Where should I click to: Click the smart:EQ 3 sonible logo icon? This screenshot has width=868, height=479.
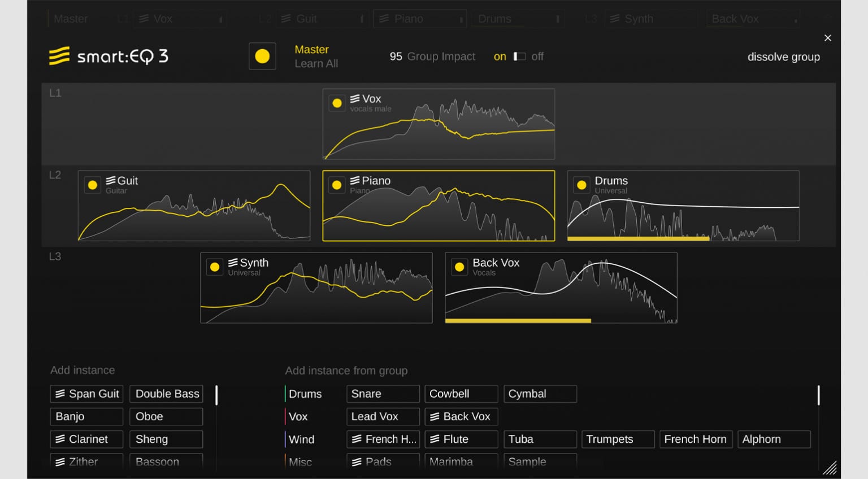(58, 56)
